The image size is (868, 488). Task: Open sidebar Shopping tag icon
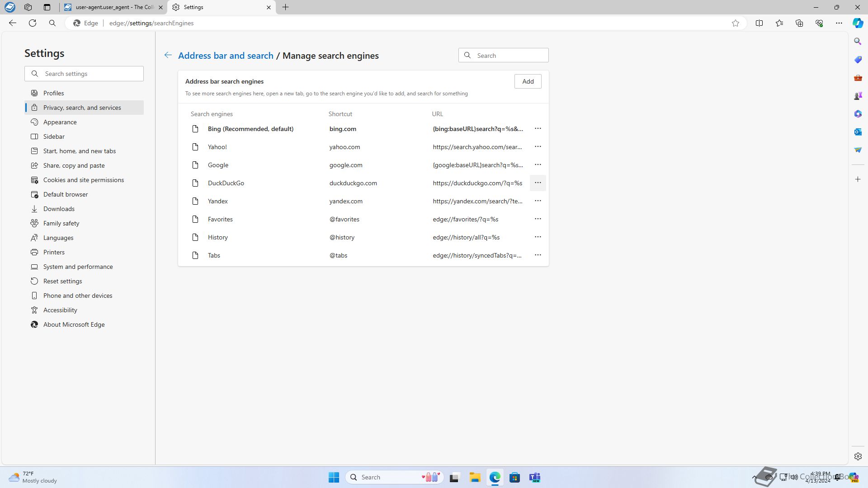[858, 60]
